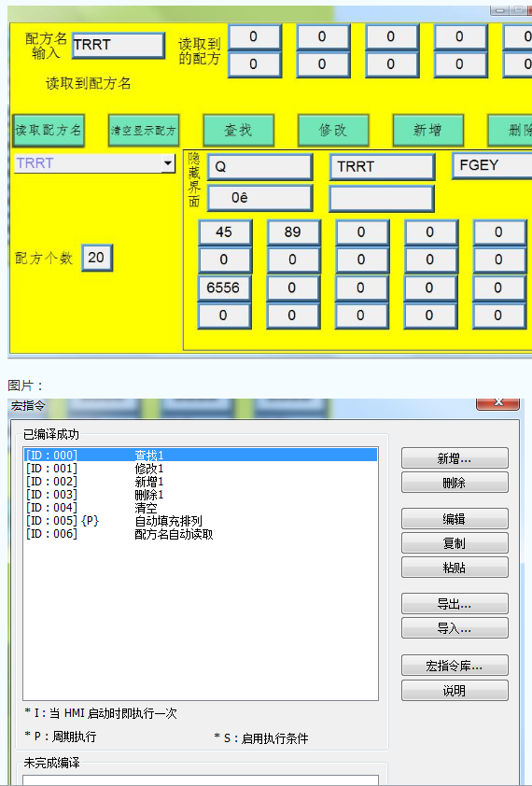The width and height of the screenshot is (532, 786).
Task: Open the TRRT recipe dropdown arrow
Action: click(168, 163)
